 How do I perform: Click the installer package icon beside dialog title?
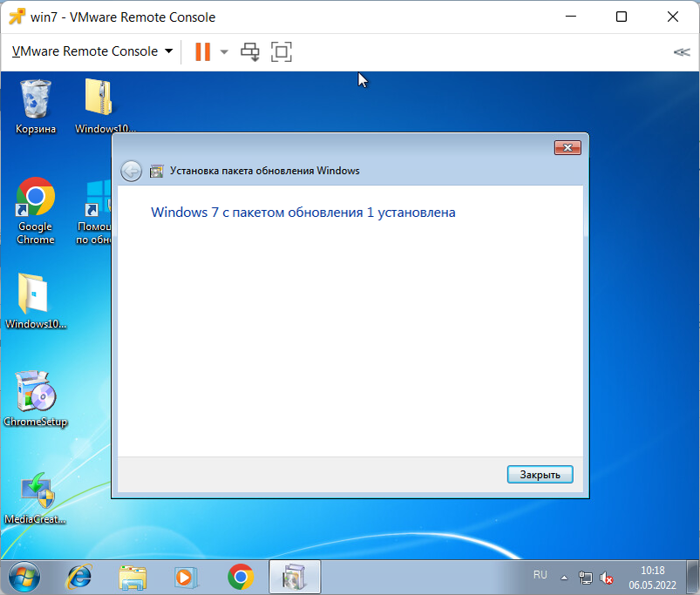156,171
